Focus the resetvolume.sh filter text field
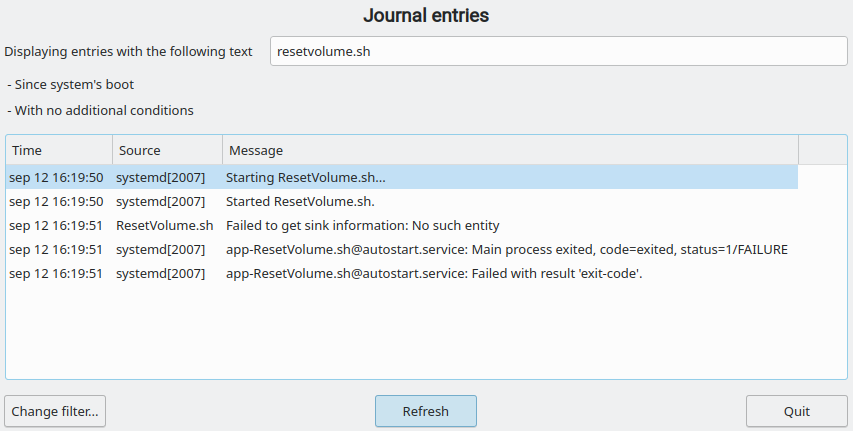The image size is (853, 431). coord(559,51)
